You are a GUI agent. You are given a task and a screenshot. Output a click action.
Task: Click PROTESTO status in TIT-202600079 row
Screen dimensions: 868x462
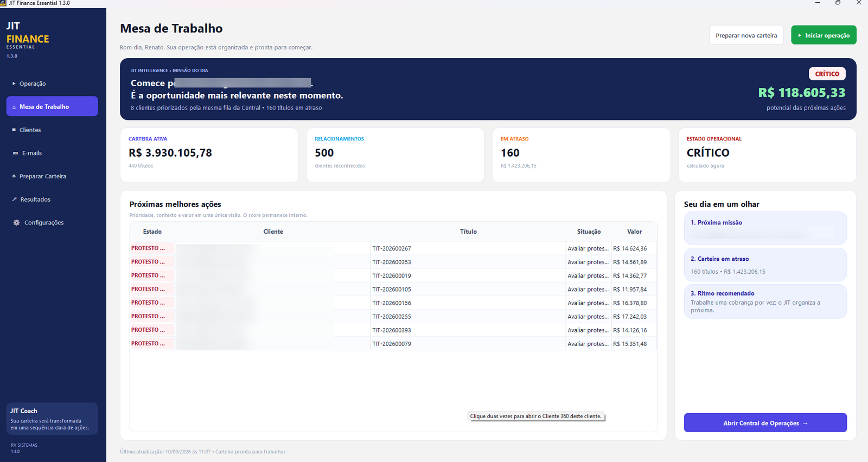point(148,343)
